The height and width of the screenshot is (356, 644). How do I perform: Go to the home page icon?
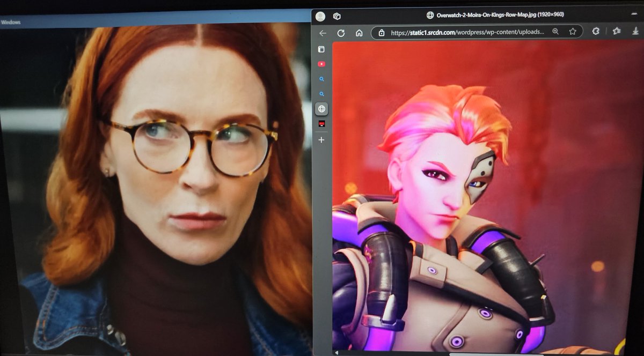pyautogui.click(x=359, y=33)
